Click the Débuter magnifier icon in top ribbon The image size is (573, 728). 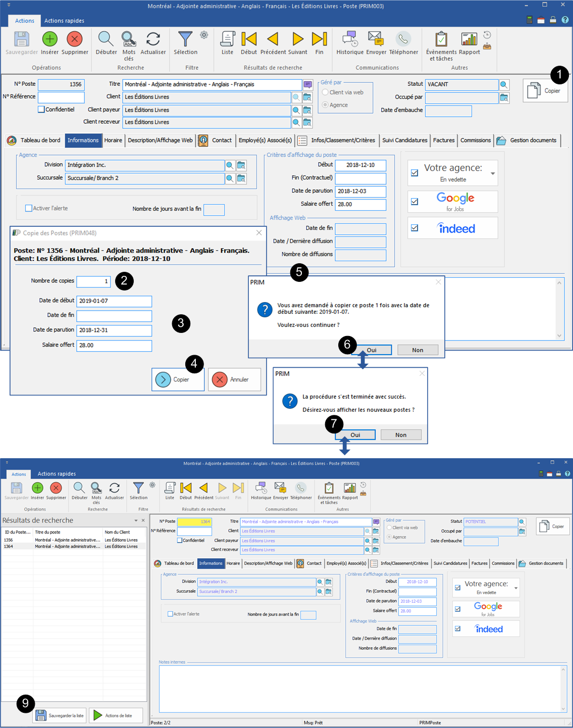point(106,39)
